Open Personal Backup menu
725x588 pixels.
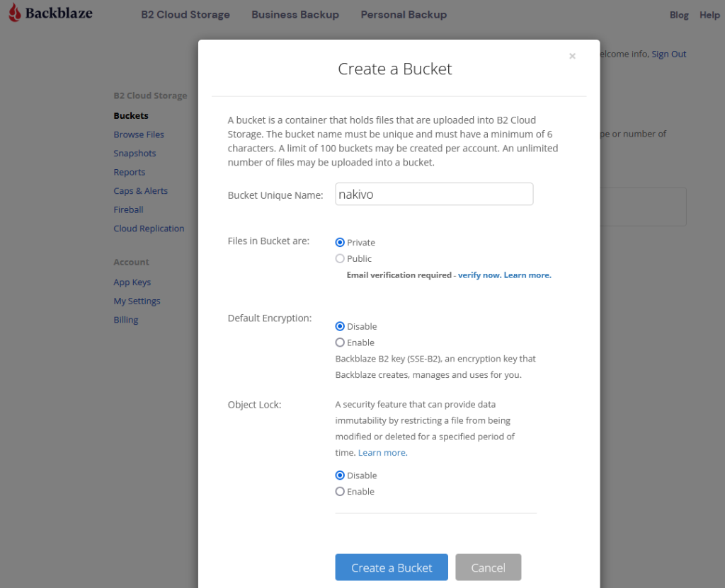click(404, 14)
